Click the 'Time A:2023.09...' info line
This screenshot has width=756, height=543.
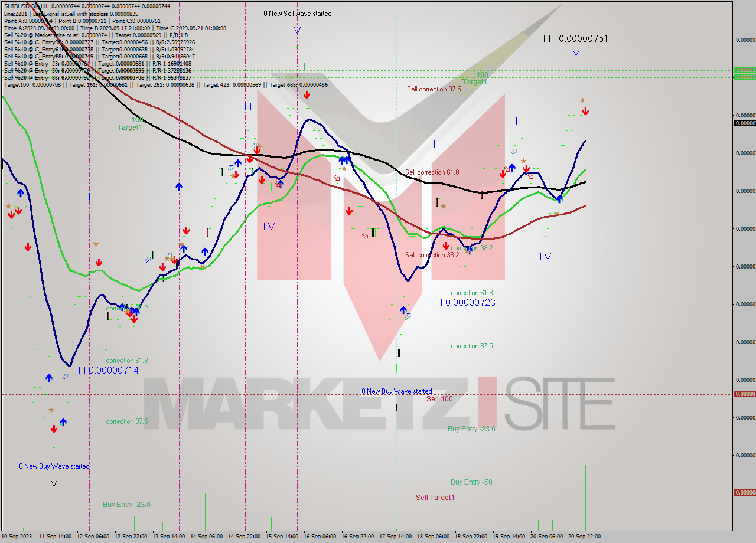tap(115, 28)
